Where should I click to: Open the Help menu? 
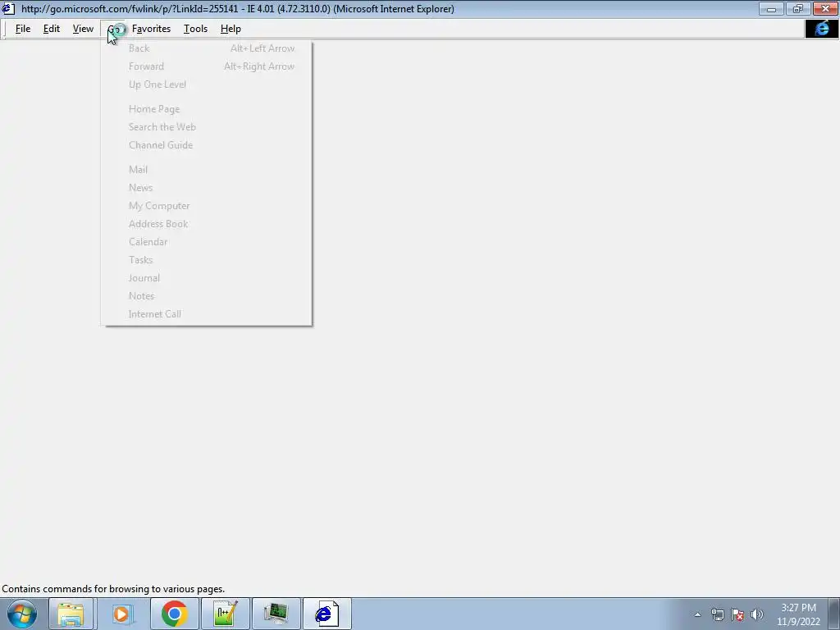[x=231, y=29]
